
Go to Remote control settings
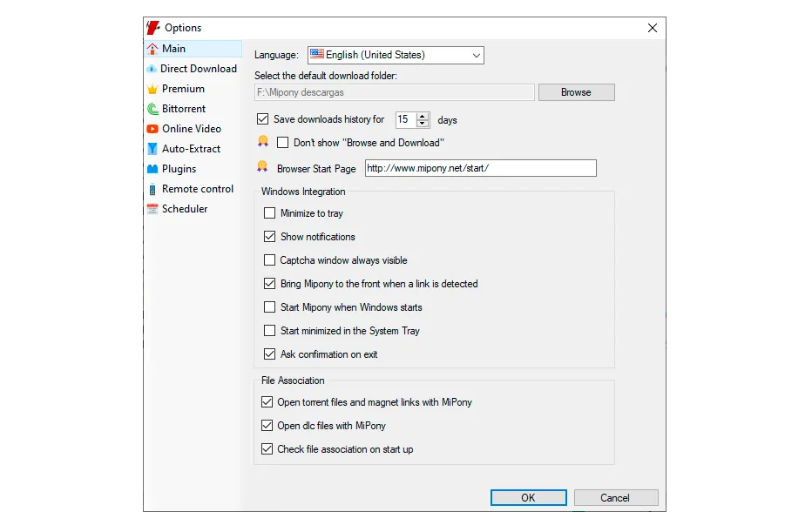coord(193,190)
